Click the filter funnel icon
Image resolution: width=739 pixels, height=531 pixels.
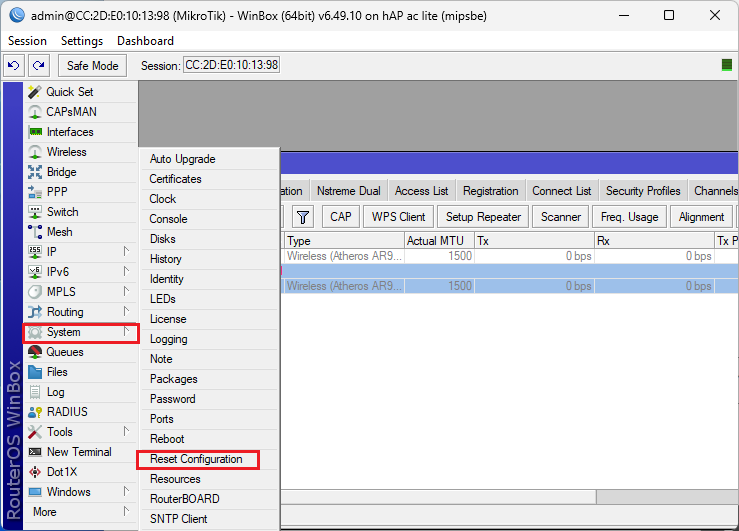click(303, 217)
